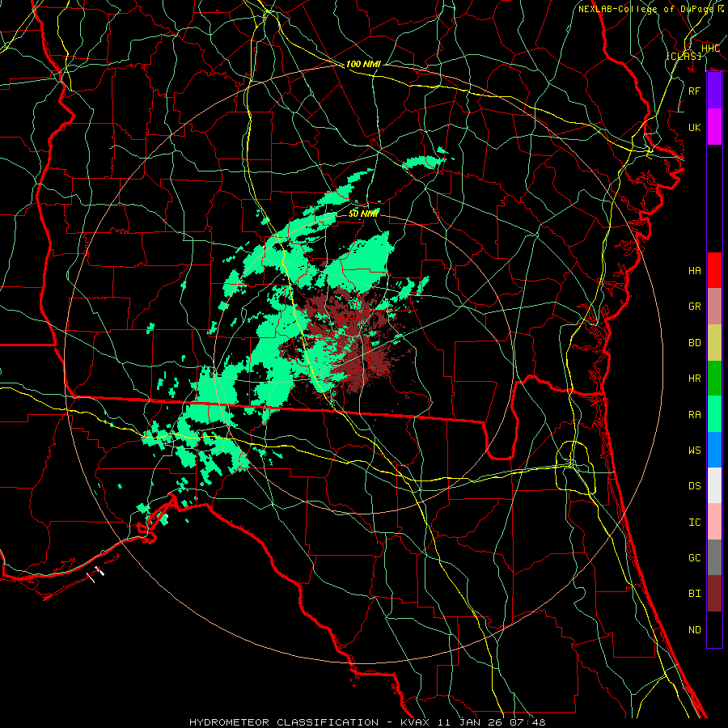The image size is (728, 728).
Task: Click the 'RA' legend label
Action: (x=695, y=415)
